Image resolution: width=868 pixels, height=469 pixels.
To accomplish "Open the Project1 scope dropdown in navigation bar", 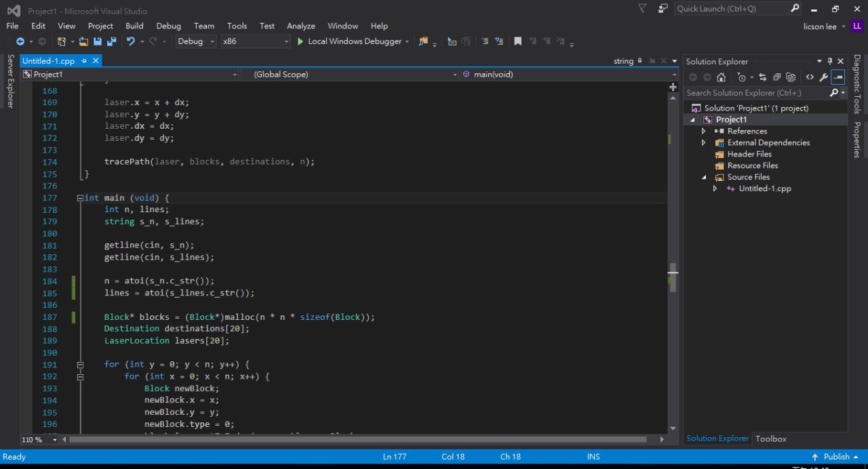I will [130, 75].
